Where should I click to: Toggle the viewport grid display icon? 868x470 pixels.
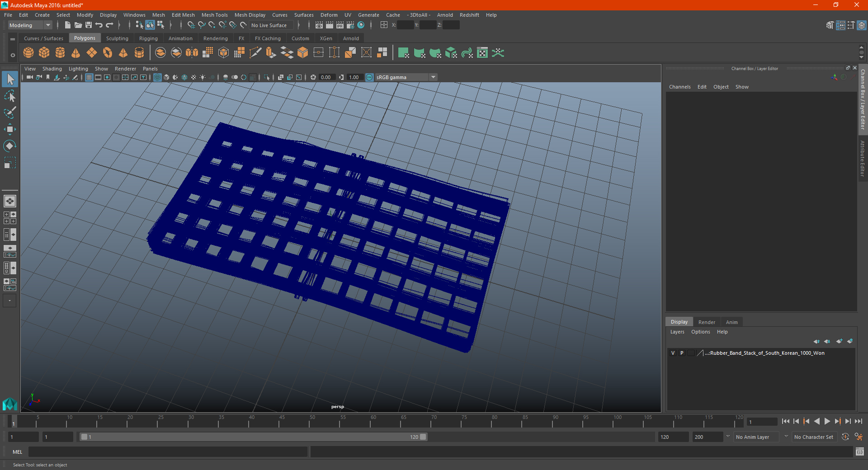tap(89, 77)
